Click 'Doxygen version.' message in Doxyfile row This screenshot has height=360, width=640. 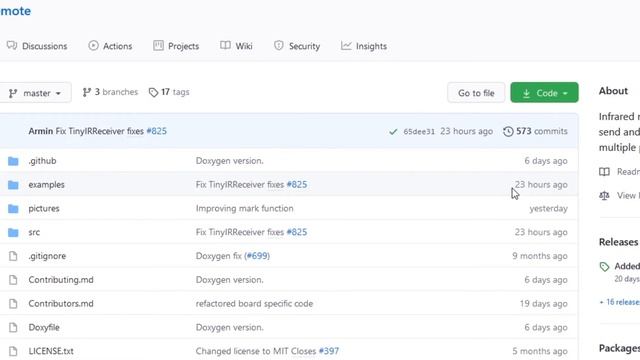(x=229, y=327)
